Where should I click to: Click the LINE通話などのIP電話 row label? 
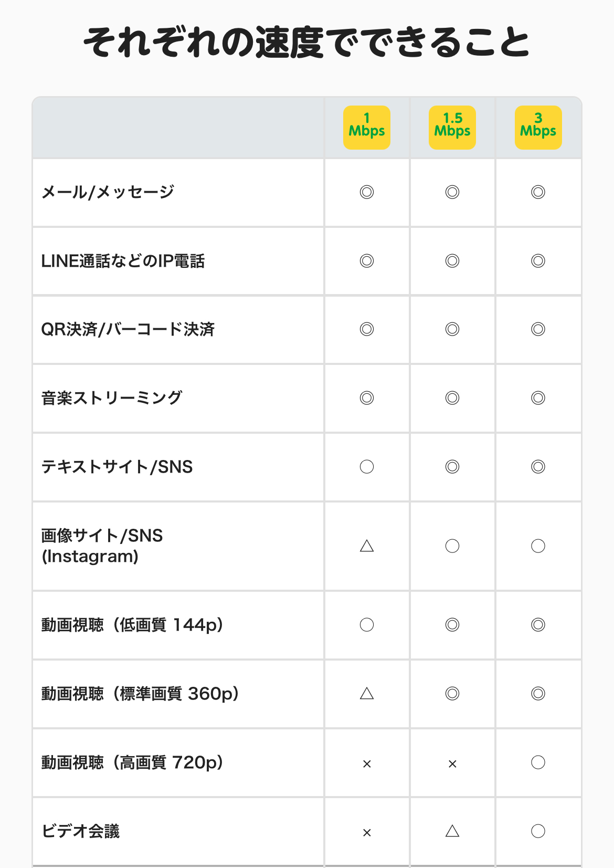click(123, 261)
